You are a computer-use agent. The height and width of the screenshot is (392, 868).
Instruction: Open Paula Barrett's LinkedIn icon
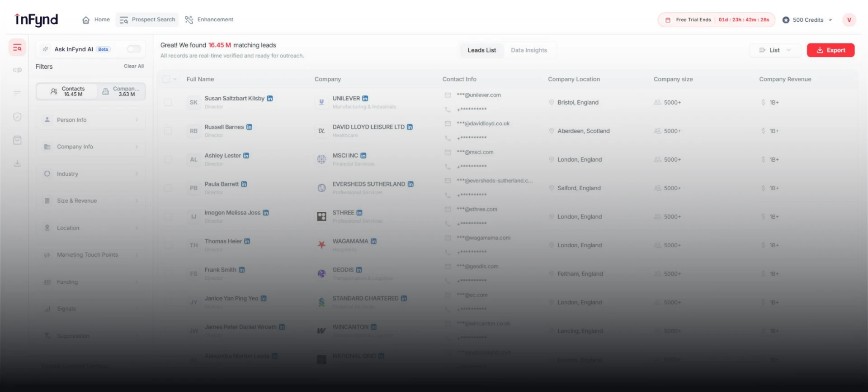(x=244, y=184)
